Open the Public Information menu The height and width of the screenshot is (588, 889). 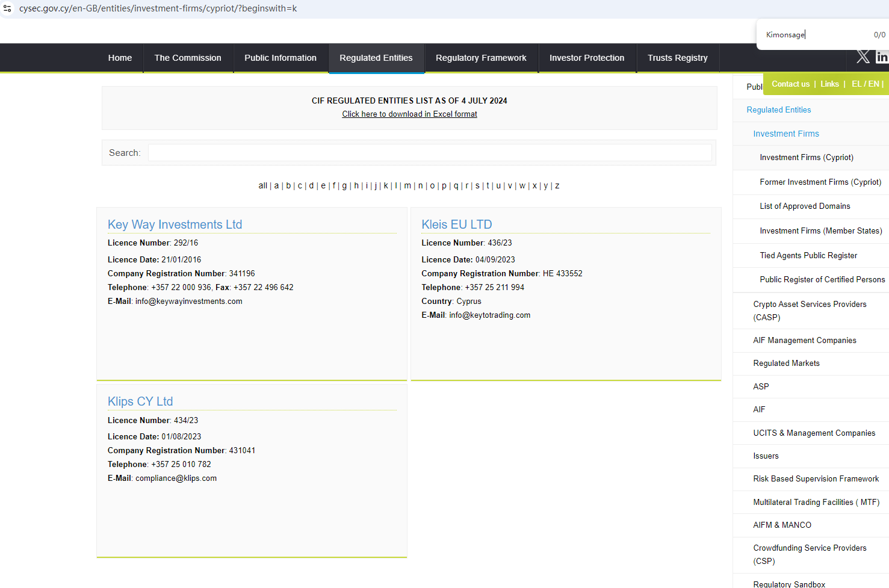(x=280, y=58)
